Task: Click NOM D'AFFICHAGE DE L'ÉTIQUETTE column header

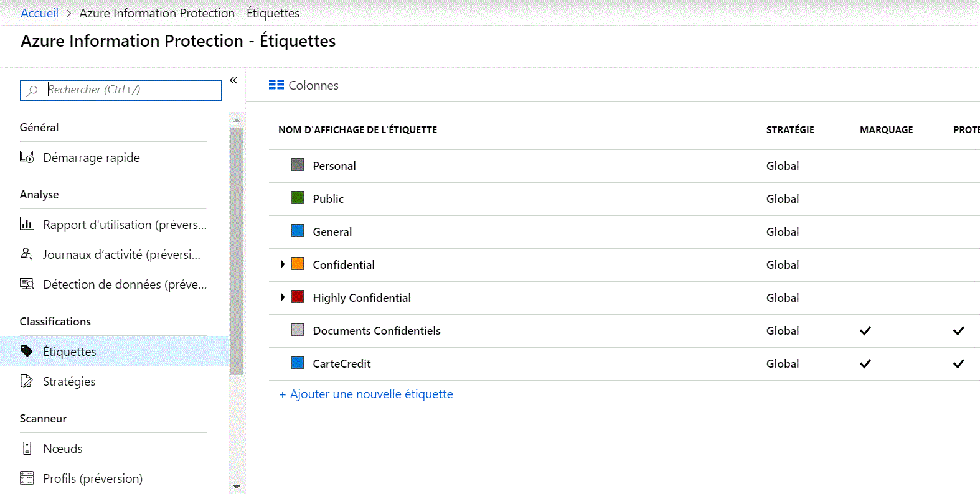Action: click(357, 129)
